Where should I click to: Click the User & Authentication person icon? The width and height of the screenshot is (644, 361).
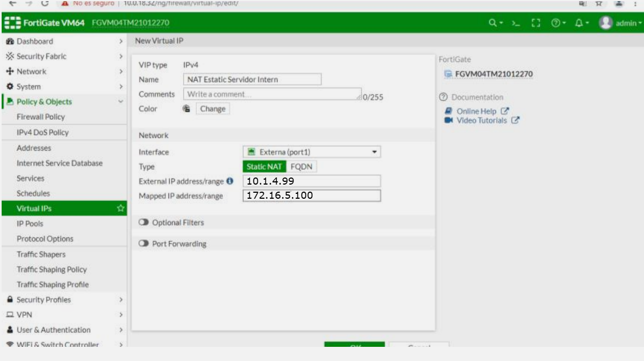(x=10, y=330)
